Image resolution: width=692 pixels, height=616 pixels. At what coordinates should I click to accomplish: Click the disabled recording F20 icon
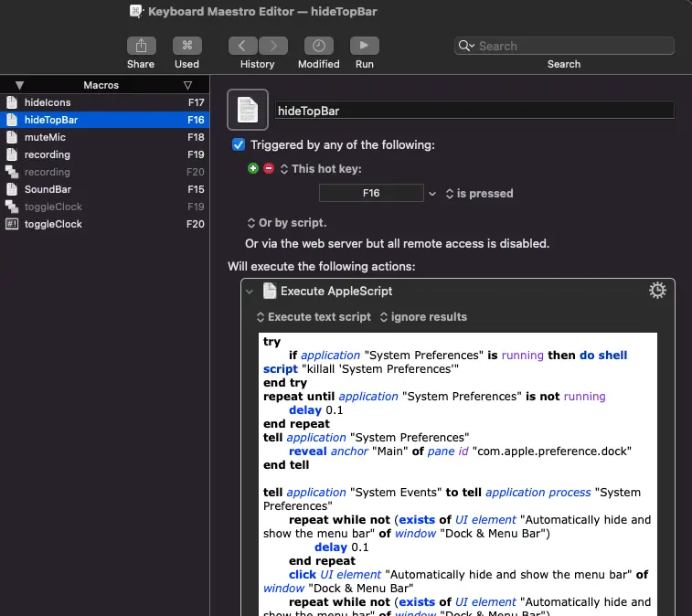point(12,172)
